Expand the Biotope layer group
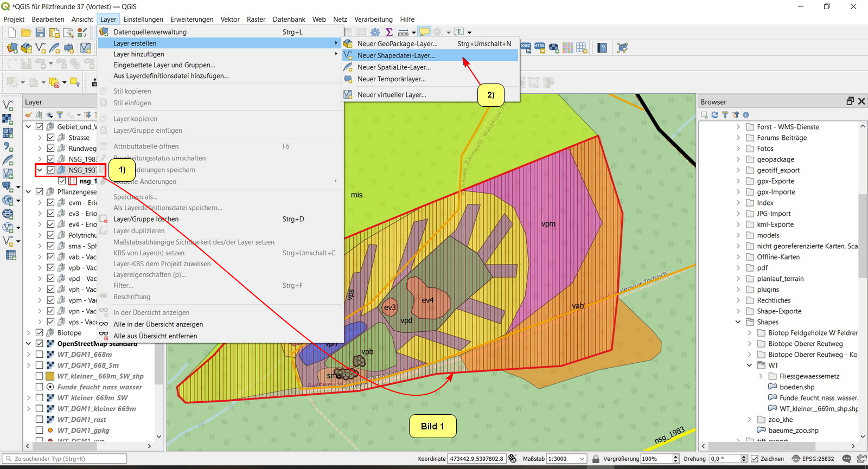Screen dimensions: 868x469 pos(29,333)
